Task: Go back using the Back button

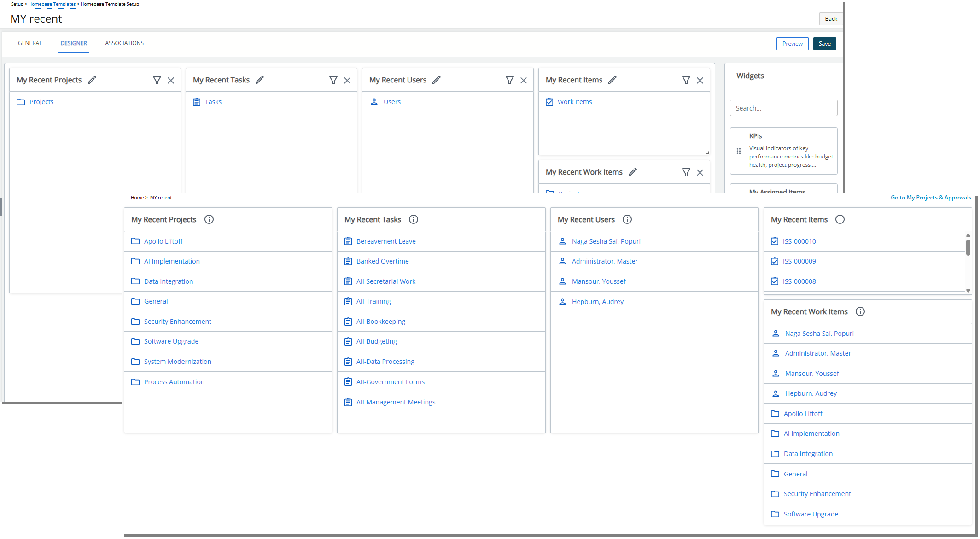Action: 831,19
